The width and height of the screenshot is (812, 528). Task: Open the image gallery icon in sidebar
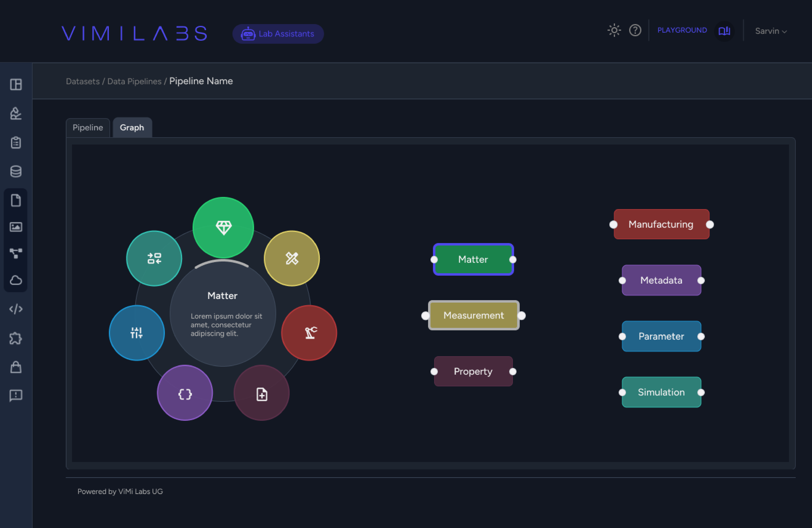pyautogui.click(x=16, y=227)
